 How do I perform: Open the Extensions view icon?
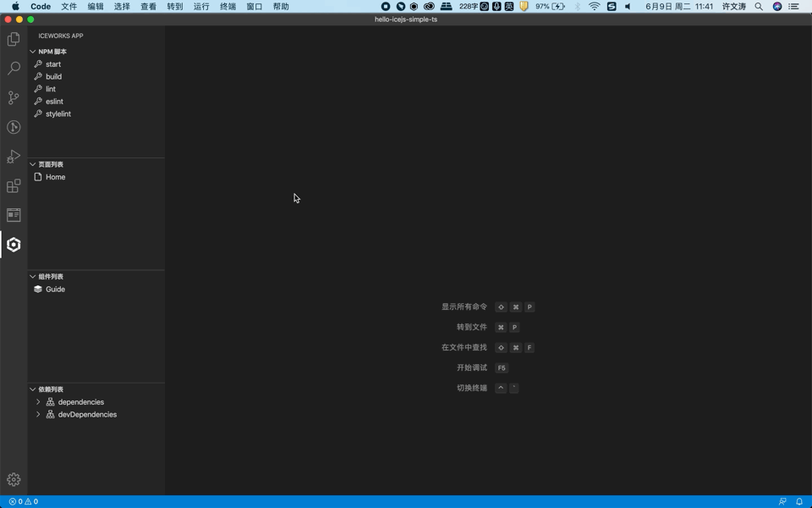[x=14, y=185]
